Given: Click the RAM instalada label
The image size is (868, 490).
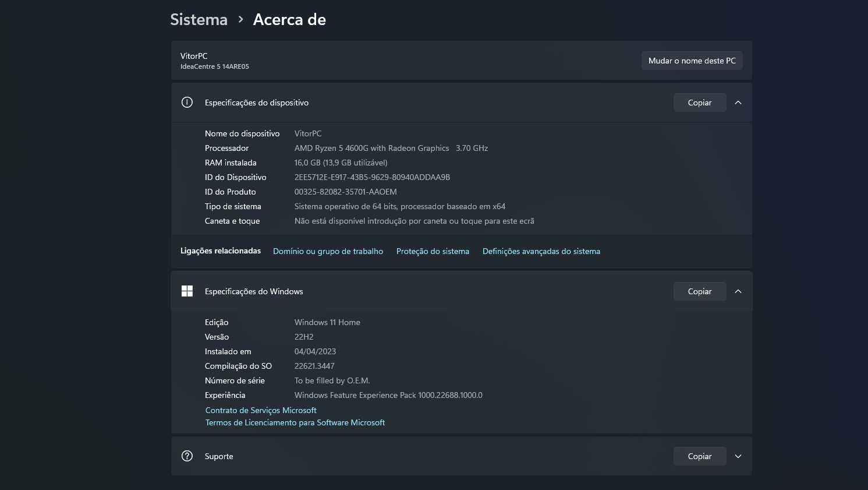Looking at the screenshot, I should click(231, 163).
